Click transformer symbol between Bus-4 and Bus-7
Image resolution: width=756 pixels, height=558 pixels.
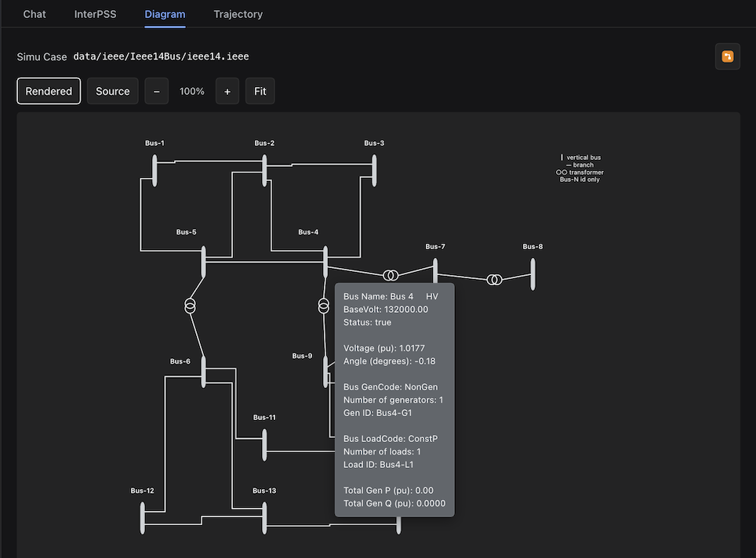391,275
